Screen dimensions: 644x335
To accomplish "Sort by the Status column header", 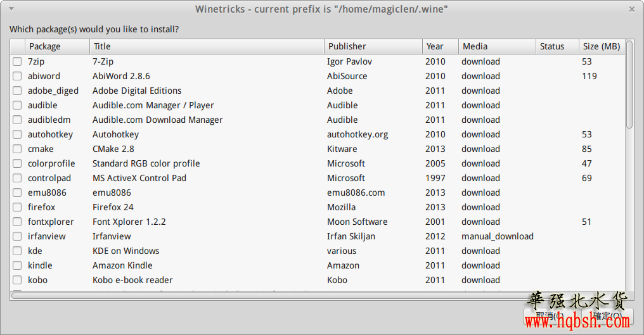I will (x=557, y=46).
